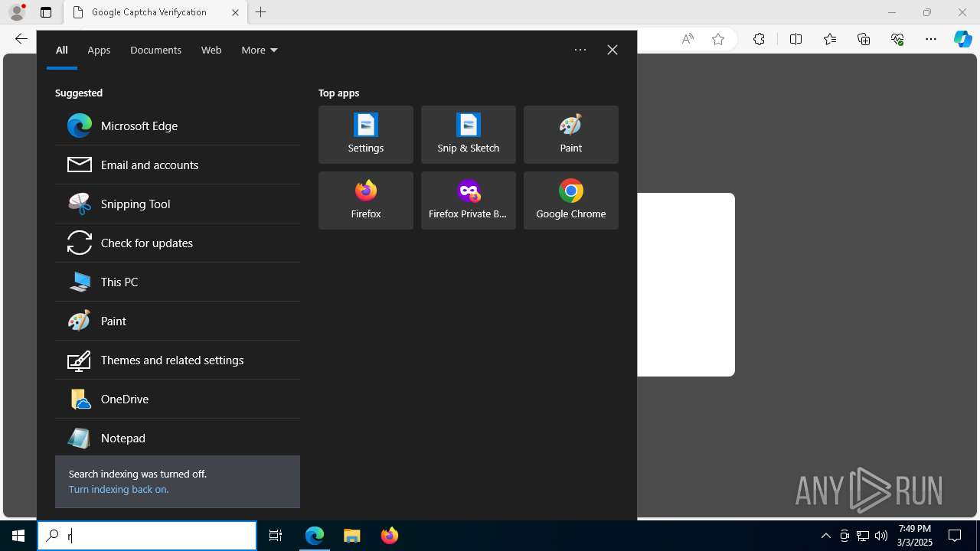The width and height of the screenshot is (980, 551).
Task: Open Edge profile avatar
Action: [x=17, y=12]
